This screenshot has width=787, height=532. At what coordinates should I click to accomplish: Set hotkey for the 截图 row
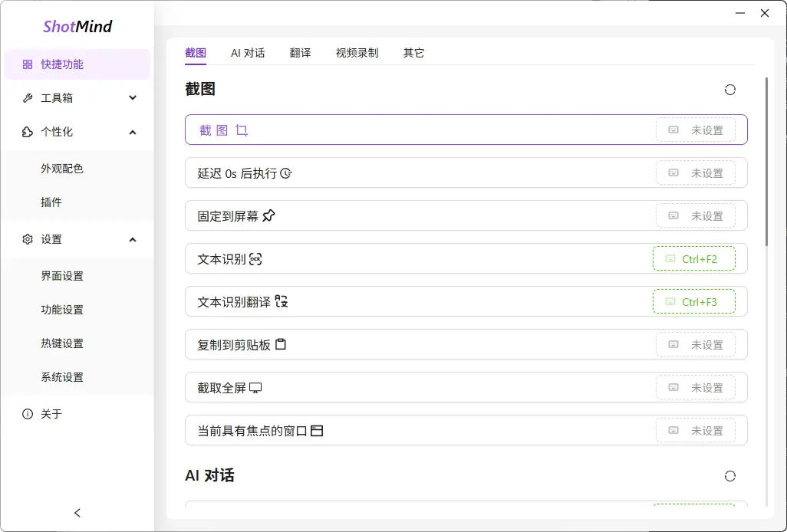point(696,130)
